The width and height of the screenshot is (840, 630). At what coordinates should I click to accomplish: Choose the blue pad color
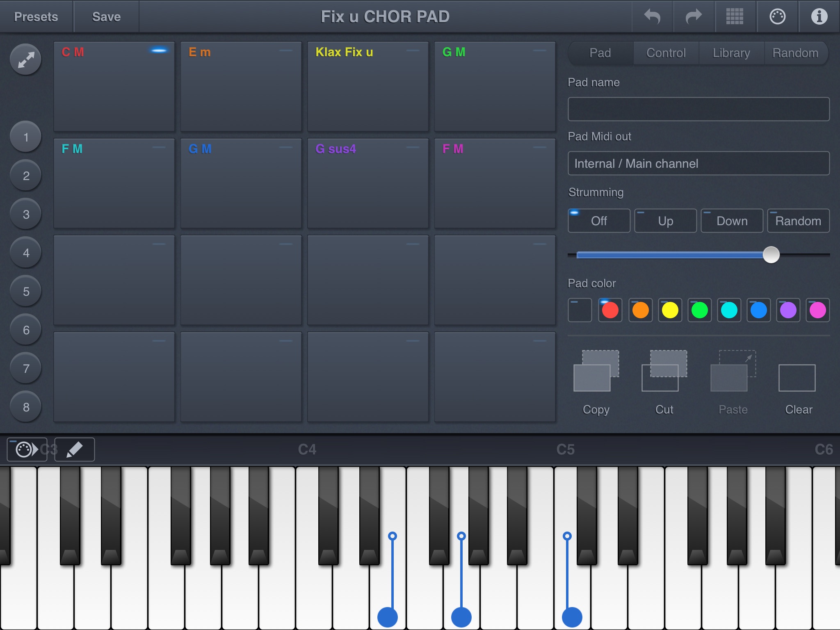click(x=759, y=310)
